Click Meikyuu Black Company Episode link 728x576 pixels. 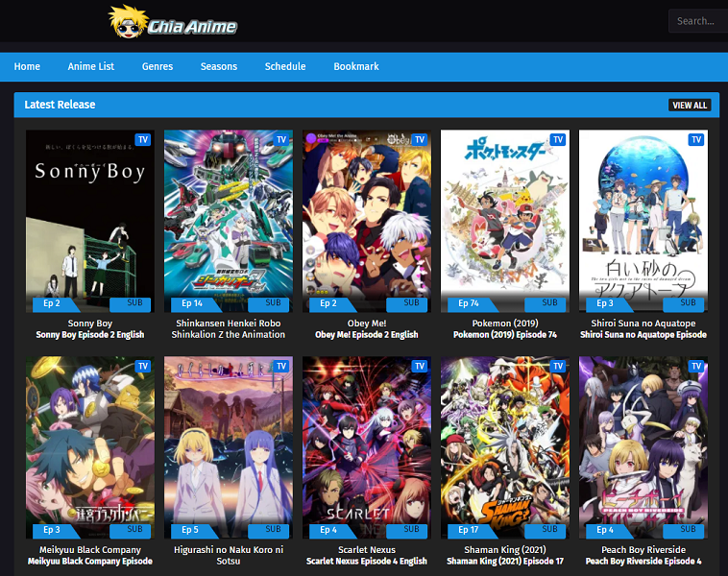(x=90, y=562)
